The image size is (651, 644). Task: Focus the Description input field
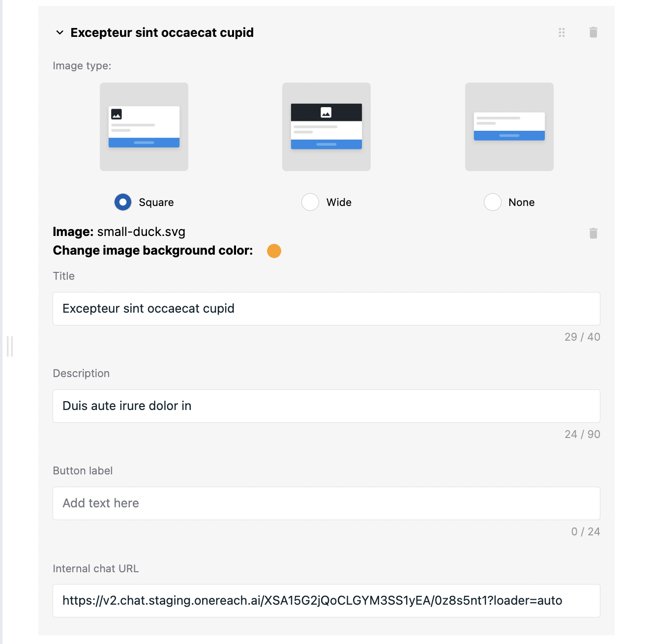click(326, 406)
